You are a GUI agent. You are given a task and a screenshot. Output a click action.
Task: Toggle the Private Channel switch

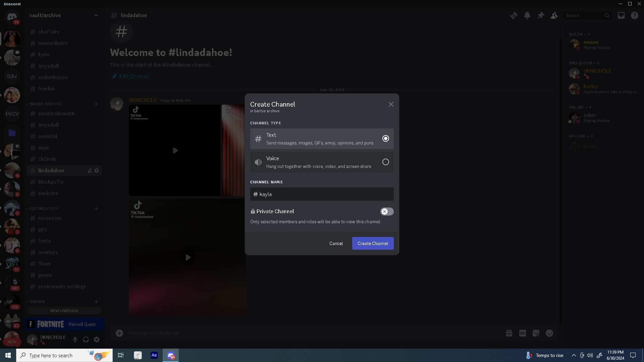(387, 212)
